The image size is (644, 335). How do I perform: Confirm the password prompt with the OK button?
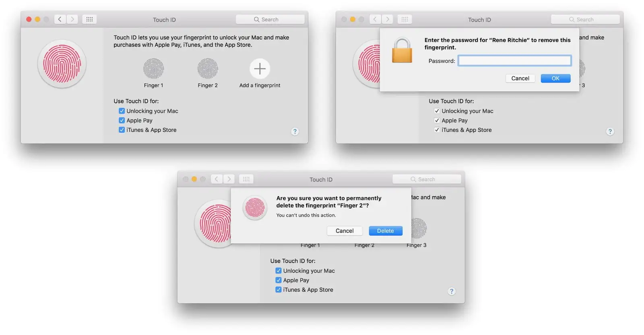pos(555,78)
